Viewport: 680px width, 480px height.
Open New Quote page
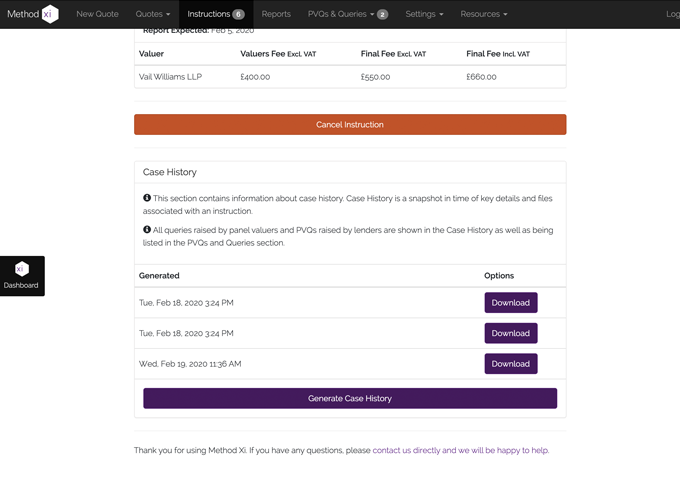coord(97,14)
